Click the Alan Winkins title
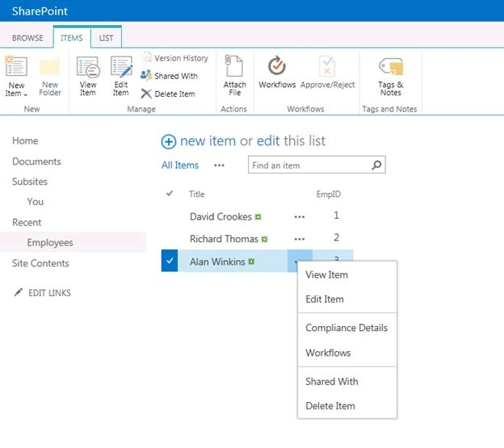 tap(217, 262)
